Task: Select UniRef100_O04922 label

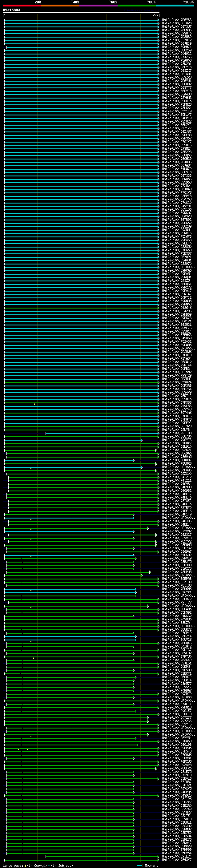Action: tap(177, 54)
